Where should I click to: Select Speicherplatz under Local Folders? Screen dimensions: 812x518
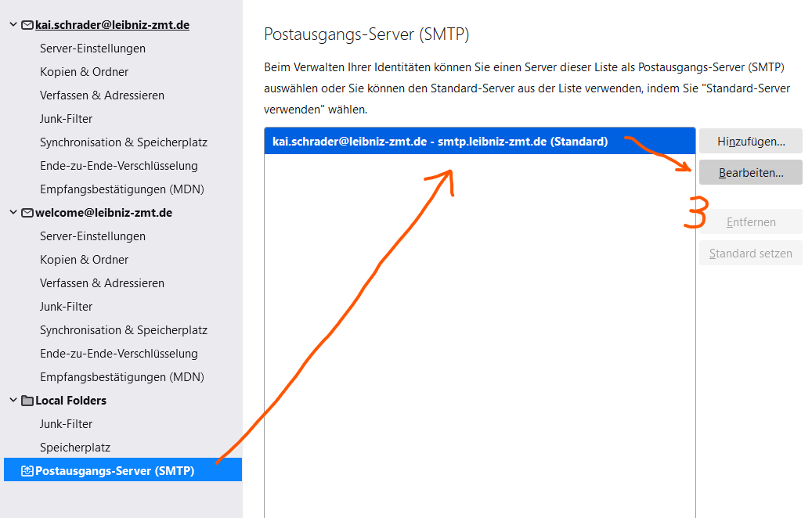click(x=75, y=448)
